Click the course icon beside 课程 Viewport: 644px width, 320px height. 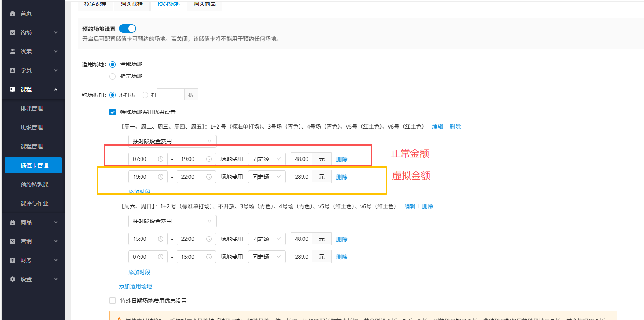(x=13, y=89)
